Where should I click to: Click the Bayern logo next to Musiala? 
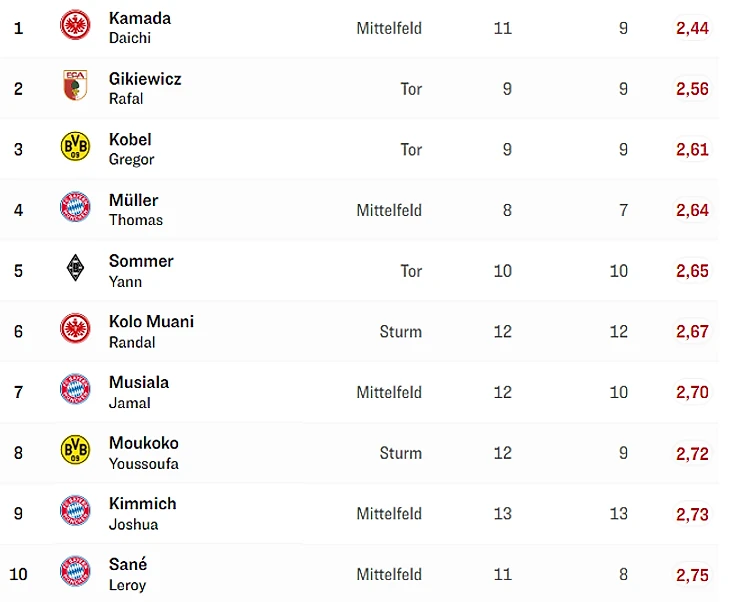pyautogui.click(x=75, y=391)
